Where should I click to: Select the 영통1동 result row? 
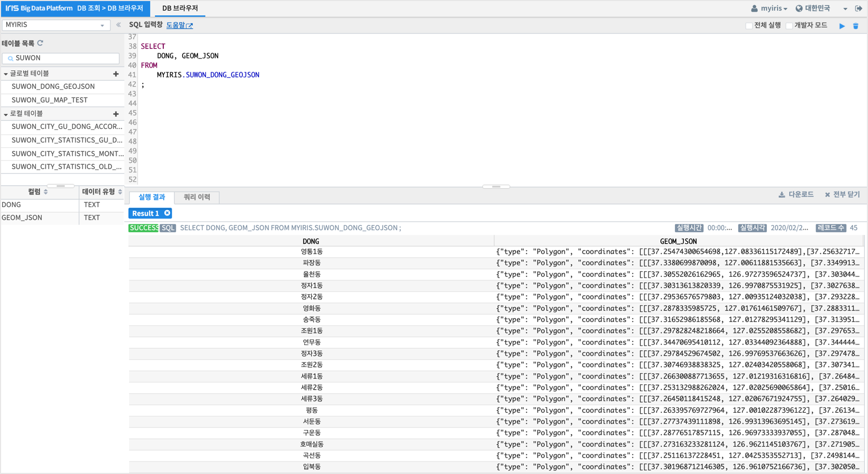[x=496, y=252]
